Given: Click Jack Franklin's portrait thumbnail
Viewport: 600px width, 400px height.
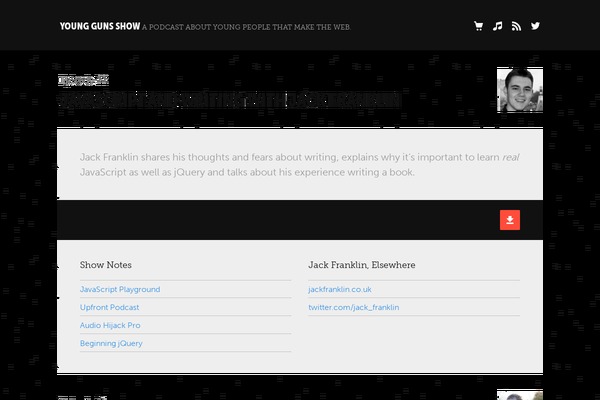Looking at the screenshot, I should click(x=520, y=90).
